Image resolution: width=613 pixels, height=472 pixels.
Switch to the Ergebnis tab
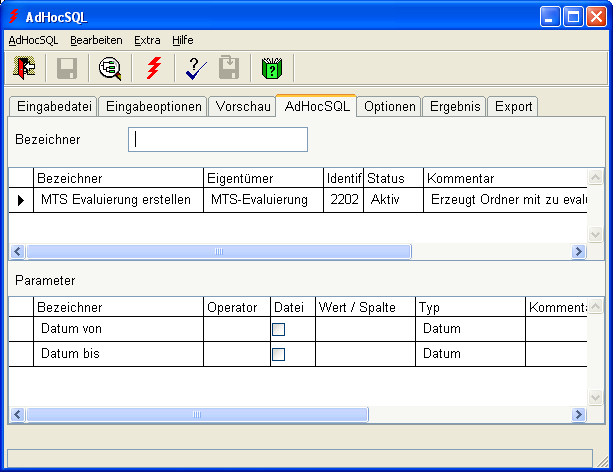[455, 106]
